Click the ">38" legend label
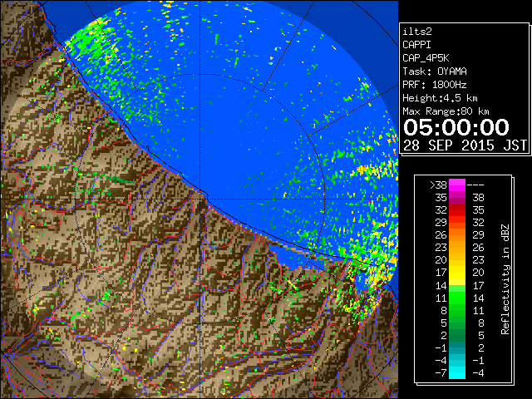 coord(438,185)
